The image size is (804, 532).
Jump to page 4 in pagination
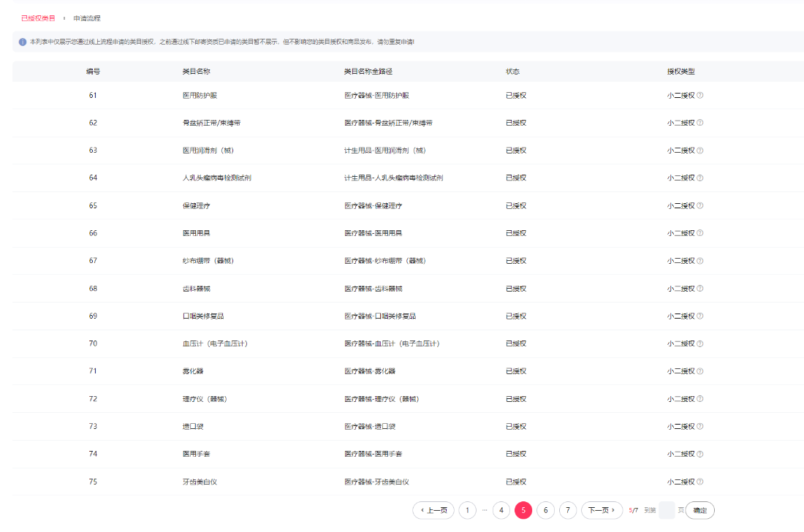click(x=501, y=510)
